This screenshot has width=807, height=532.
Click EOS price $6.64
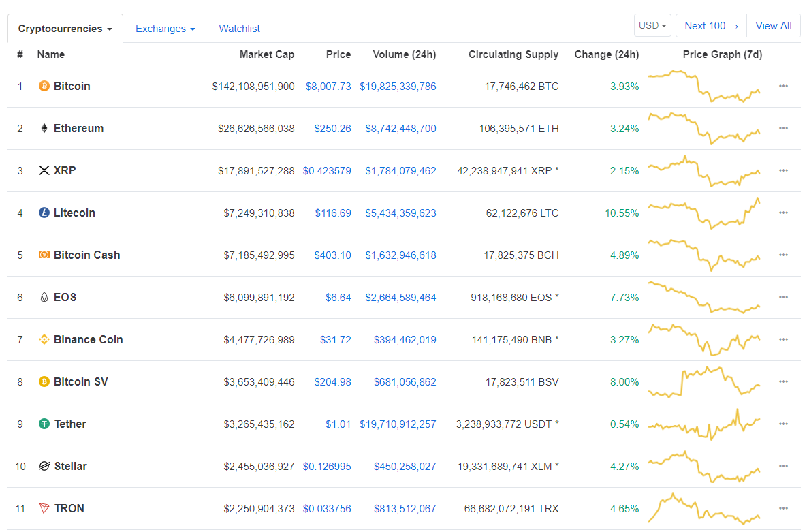coord(338,298)
